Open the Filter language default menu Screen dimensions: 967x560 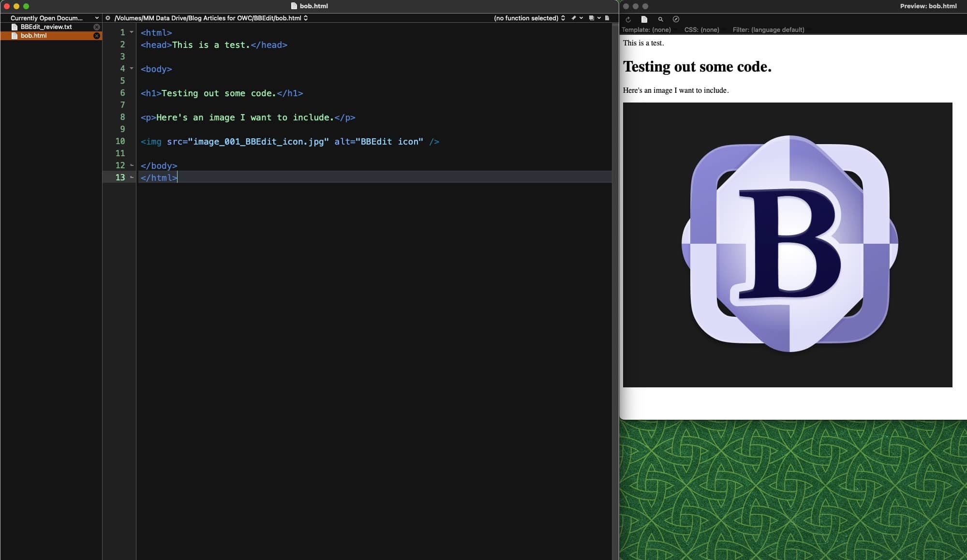pyautogui.click(x=768, y=29)
